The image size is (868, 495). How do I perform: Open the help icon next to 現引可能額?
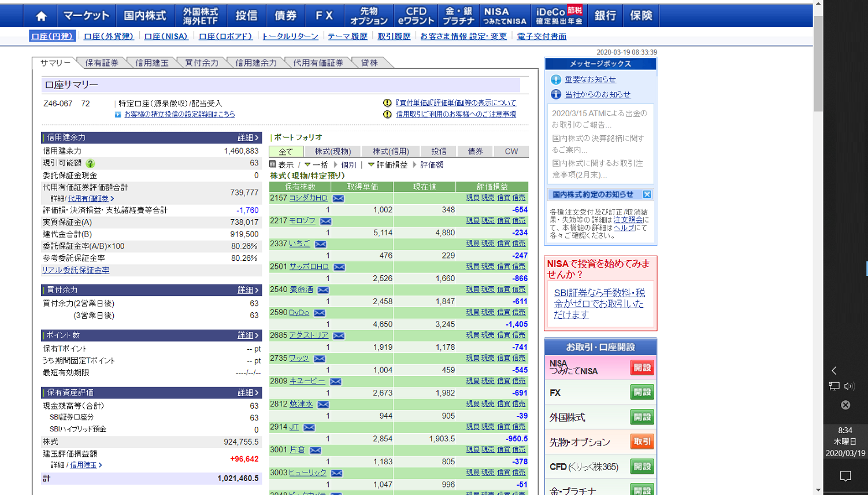click(90, 164)
